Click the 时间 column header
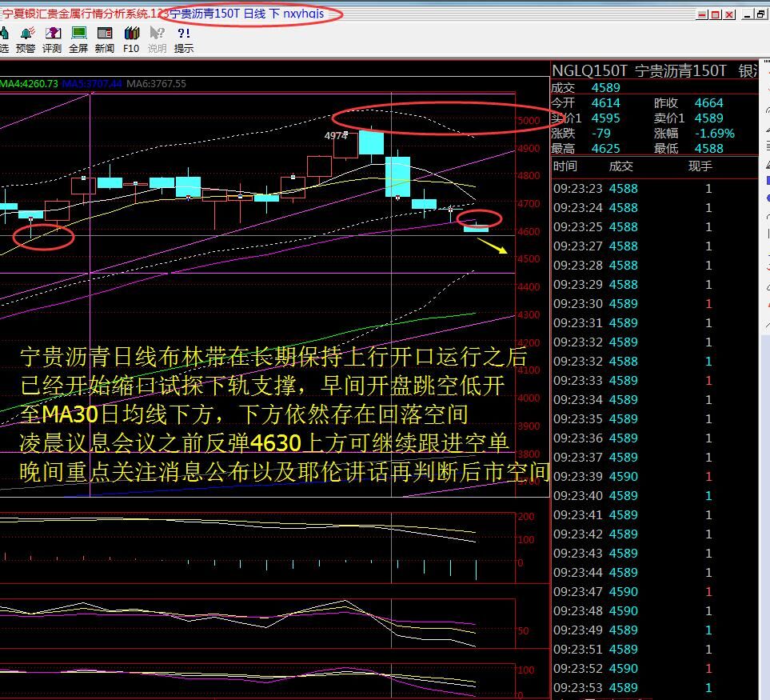Screen dimensions: 770x700 point(565,166)
